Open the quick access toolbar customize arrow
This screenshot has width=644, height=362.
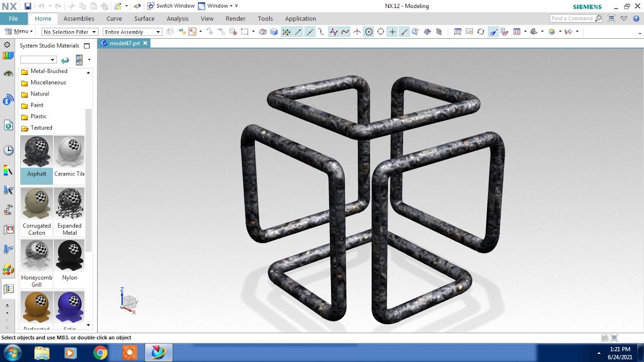point(236,6)
